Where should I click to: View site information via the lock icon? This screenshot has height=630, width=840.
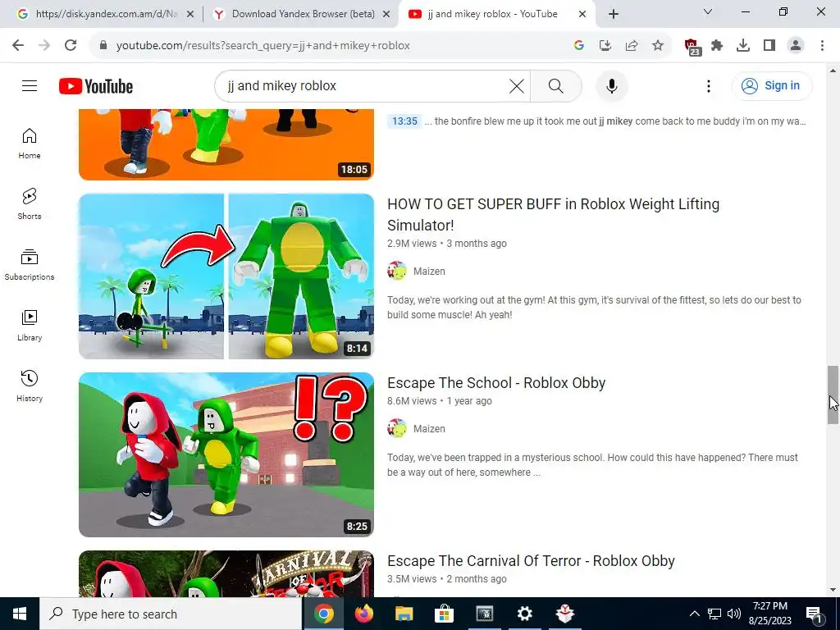[x=103, y=46]
